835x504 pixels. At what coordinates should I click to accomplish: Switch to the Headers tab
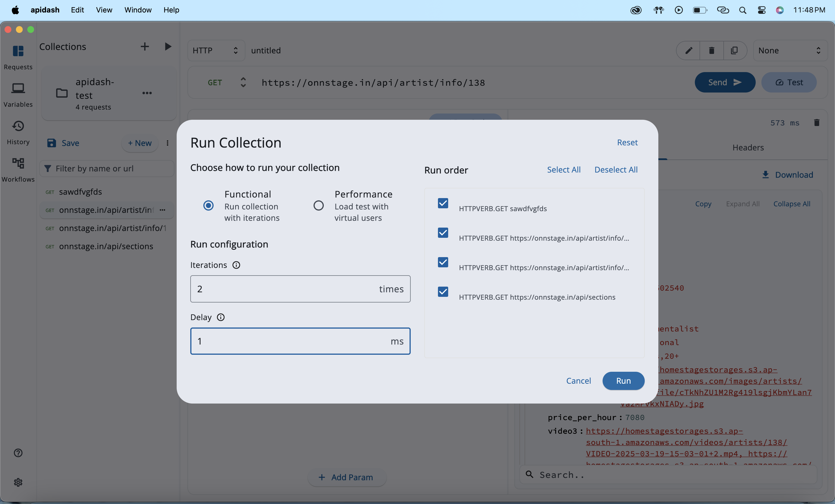click(748, 147)
